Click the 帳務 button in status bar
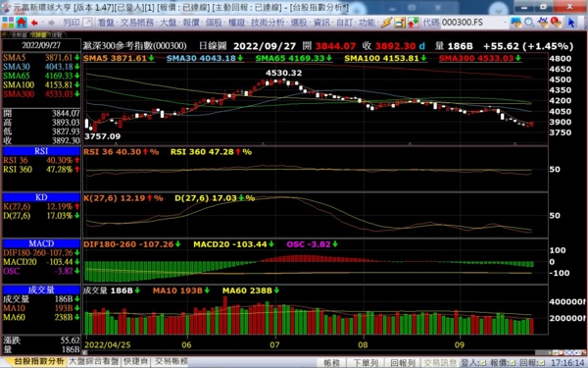The image size is (588, 368). pyautogui.click(x=331, y=363)
